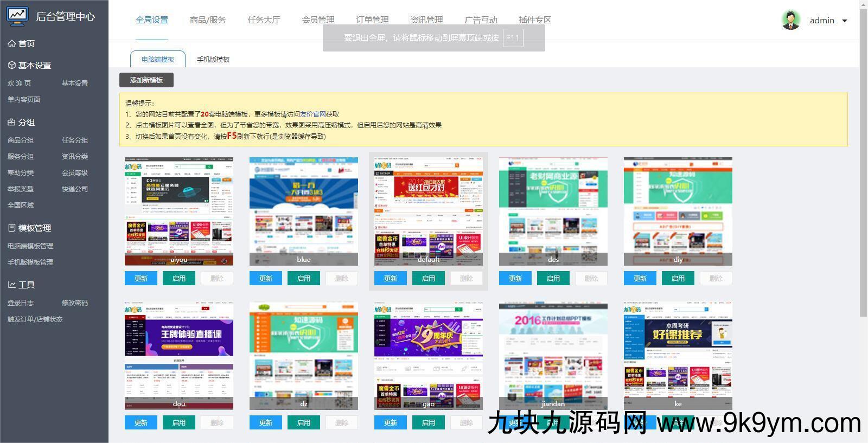Open 修改密码 in the sidebar
868x443 pixels.
click(x=75, y=303)
